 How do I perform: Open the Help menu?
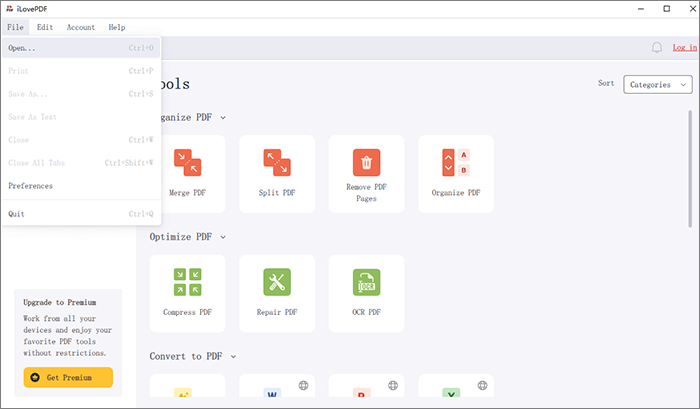117,27
